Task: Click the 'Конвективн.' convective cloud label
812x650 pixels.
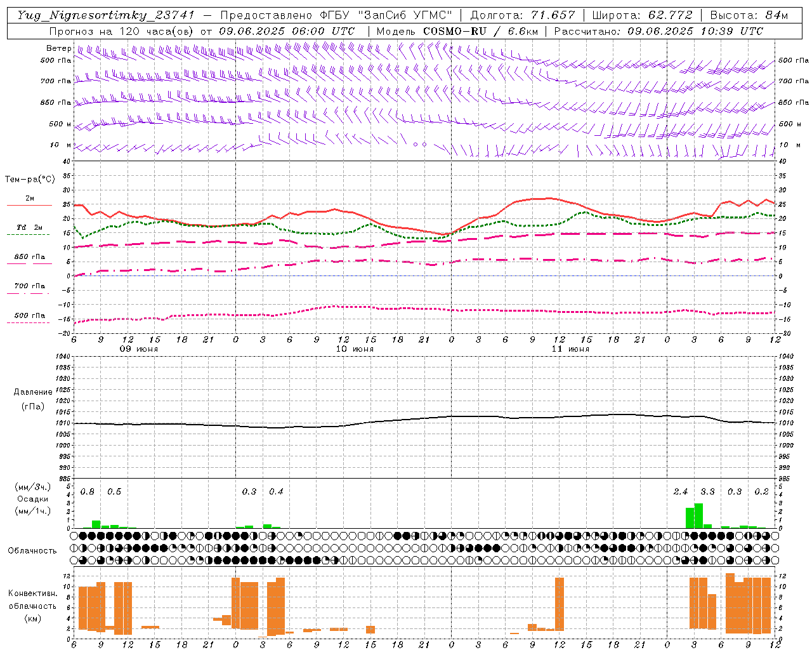Action: tap(32, 594)
